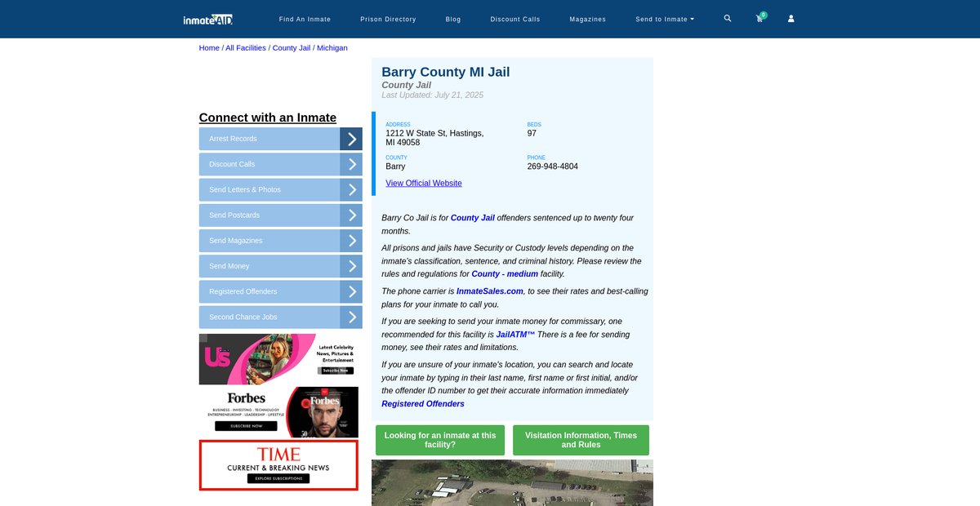Click Looking for an inmate button
Viewport: 980px width, 506px height.
point(440,440)
